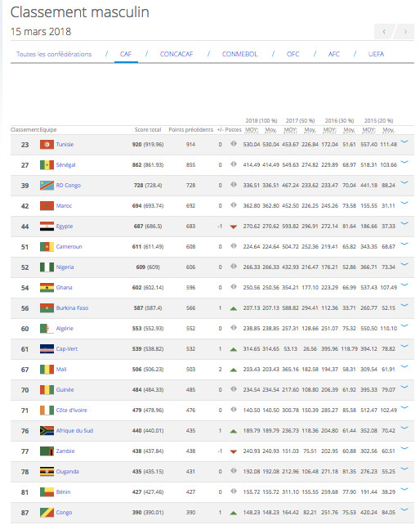Open the Cap-Vert team link

[x=67, y=348]
